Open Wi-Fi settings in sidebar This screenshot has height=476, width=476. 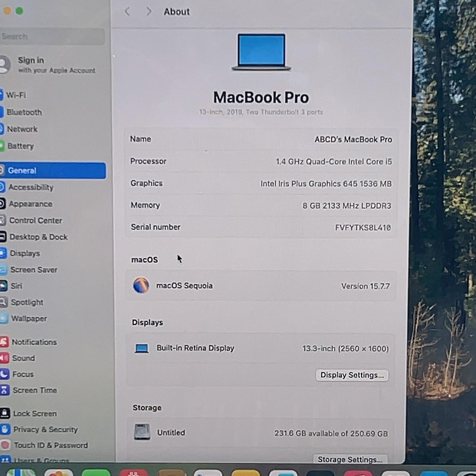coord(16,95)
